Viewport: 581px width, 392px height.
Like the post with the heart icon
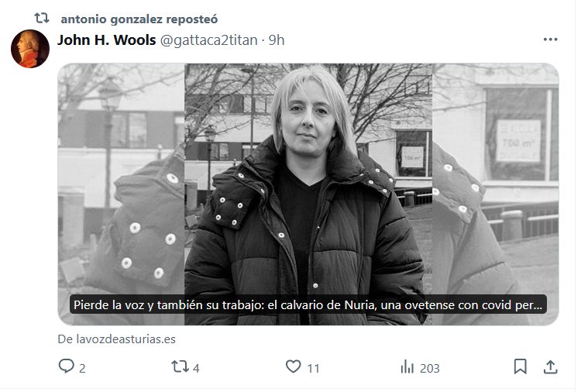pyautogui.click(x=293, y=366)
